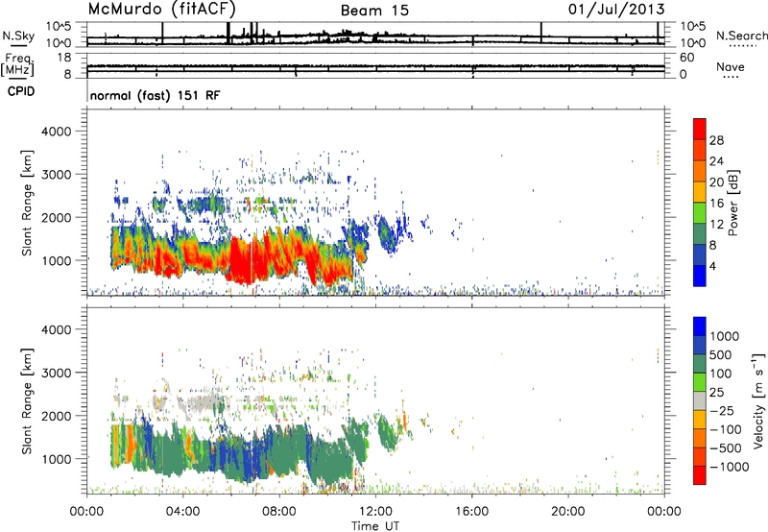
Task: Click the Freq. [MHz] label
Action: click(x=19, y=64)
